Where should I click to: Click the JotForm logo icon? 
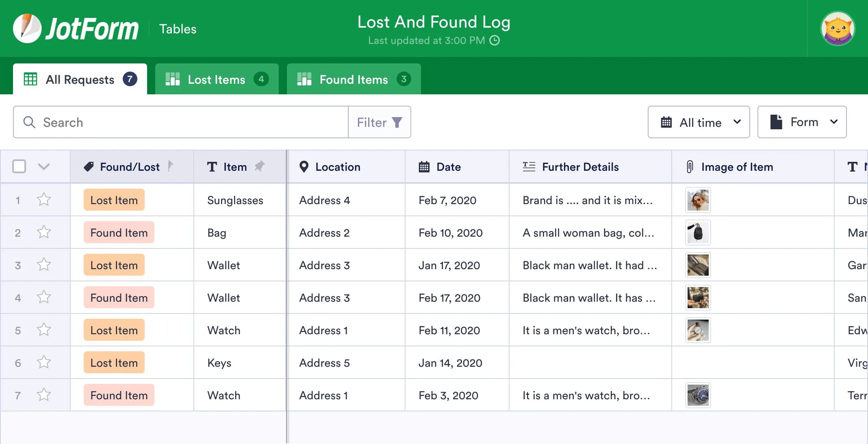[27, 28]
